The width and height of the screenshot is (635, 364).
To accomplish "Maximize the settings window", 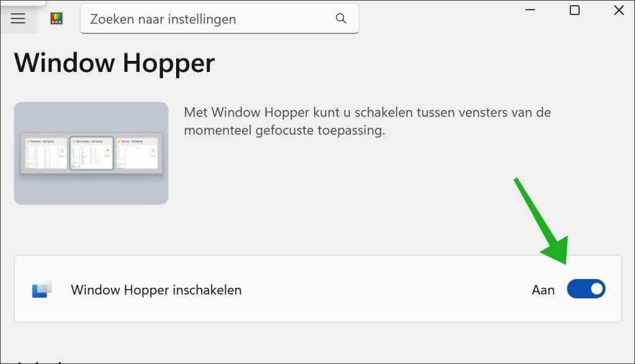I will (574, 10).
